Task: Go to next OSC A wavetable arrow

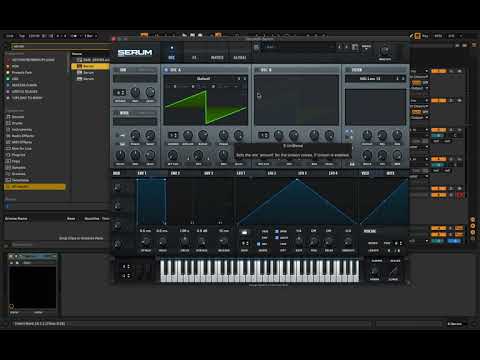Action: 245,79
